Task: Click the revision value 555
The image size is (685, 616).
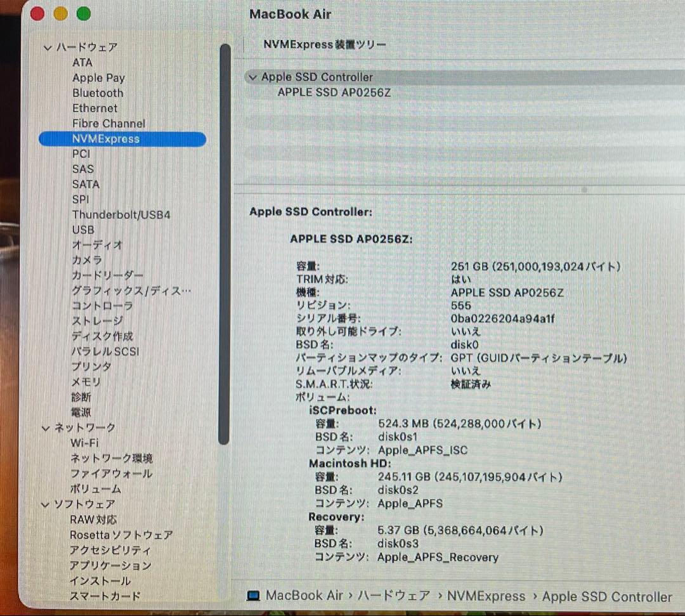Action: [461, 306]
